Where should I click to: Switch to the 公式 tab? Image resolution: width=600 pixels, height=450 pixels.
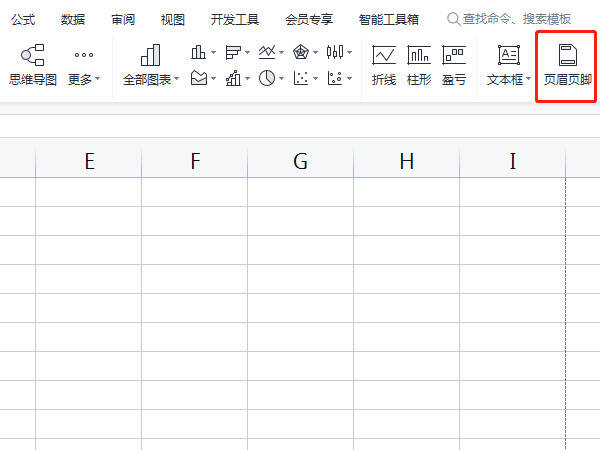(x=23, y=19)
